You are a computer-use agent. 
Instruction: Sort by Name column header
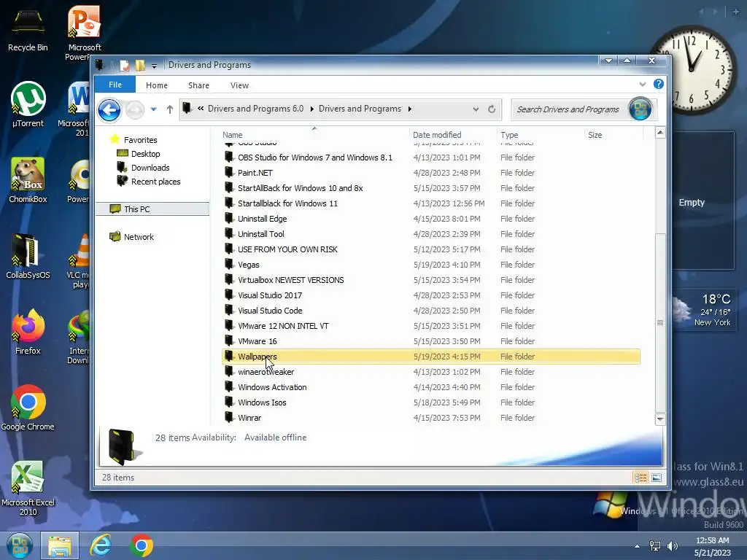point(314,135)
